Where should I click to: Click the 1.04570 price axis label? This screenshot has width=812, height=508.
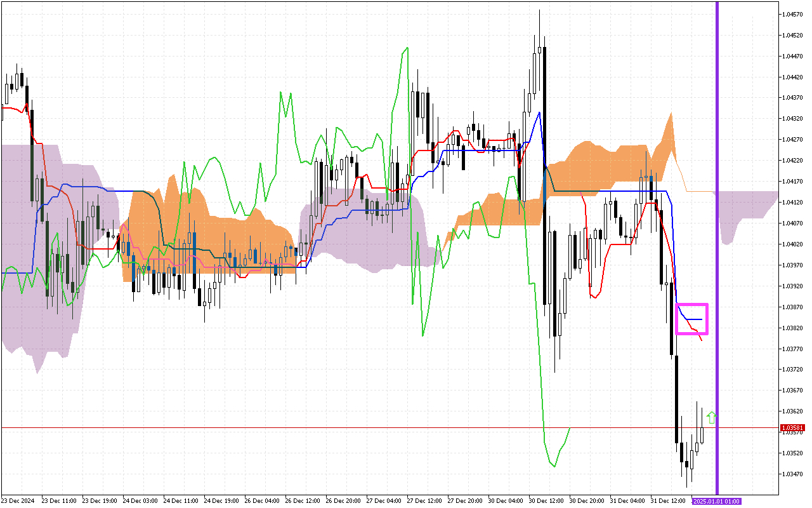pyautogui.click(x=791, y=14)
